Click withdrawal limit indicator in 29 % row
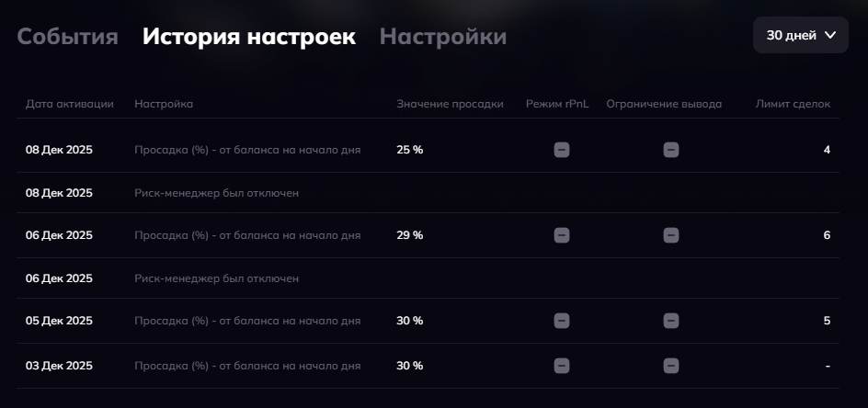The image size is (868, 408). tap(671, 235)
